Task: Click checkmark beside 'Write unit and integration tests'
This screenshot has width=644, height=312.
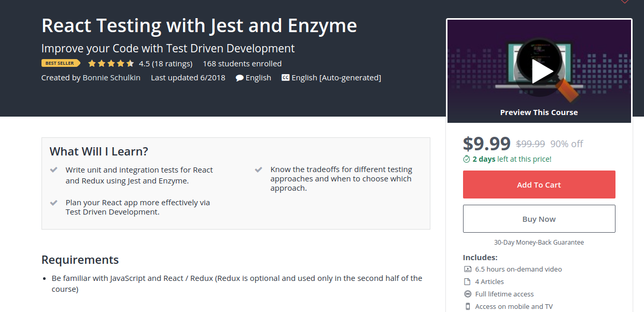Action: [x=53, y=170]
